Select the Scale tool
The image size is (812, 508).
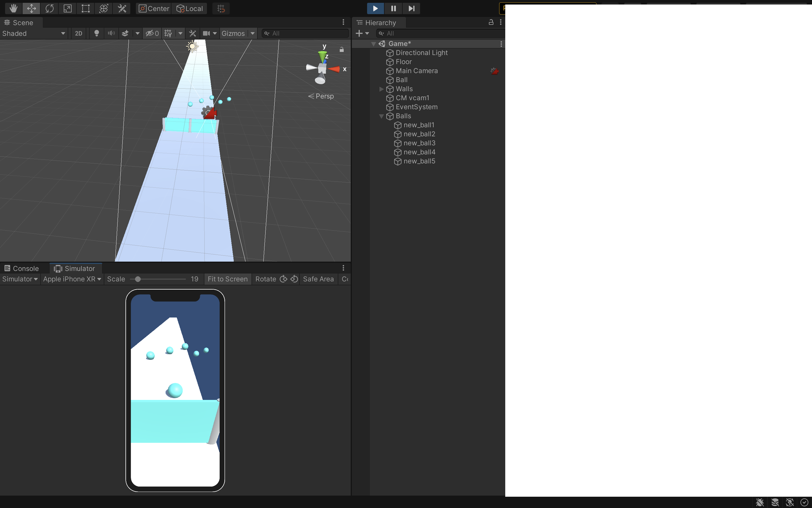pos(67,8)
